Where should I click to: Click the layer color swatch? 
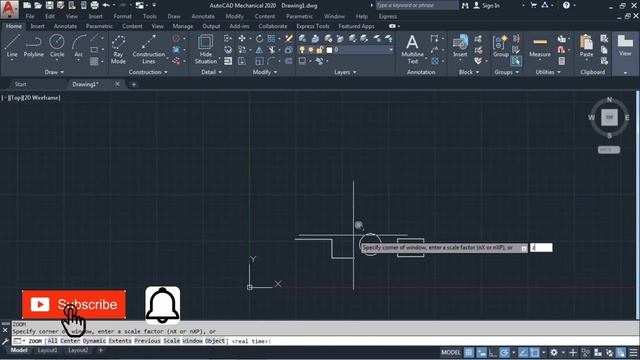tap(329, 50)
